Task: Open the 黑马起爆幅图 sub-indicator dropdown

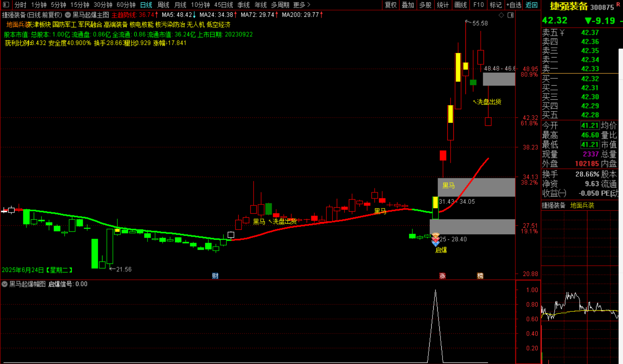Action: [x=5, y=284]
